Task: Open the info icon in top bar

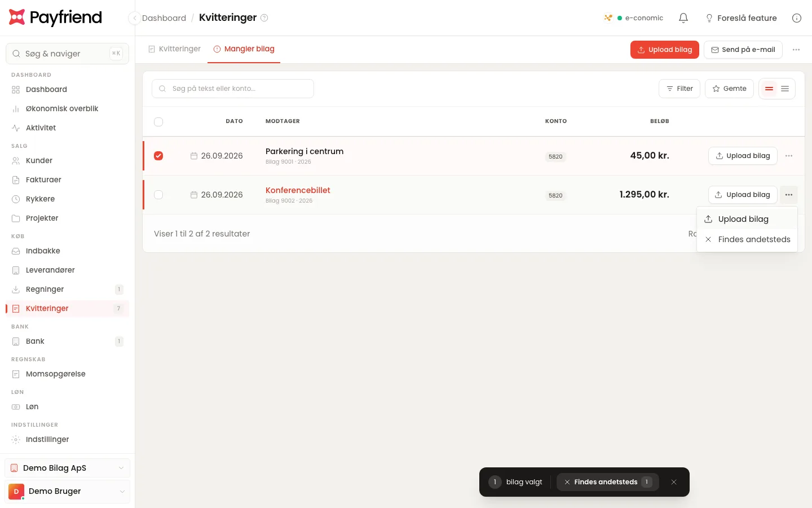Action: pos(797,18)
